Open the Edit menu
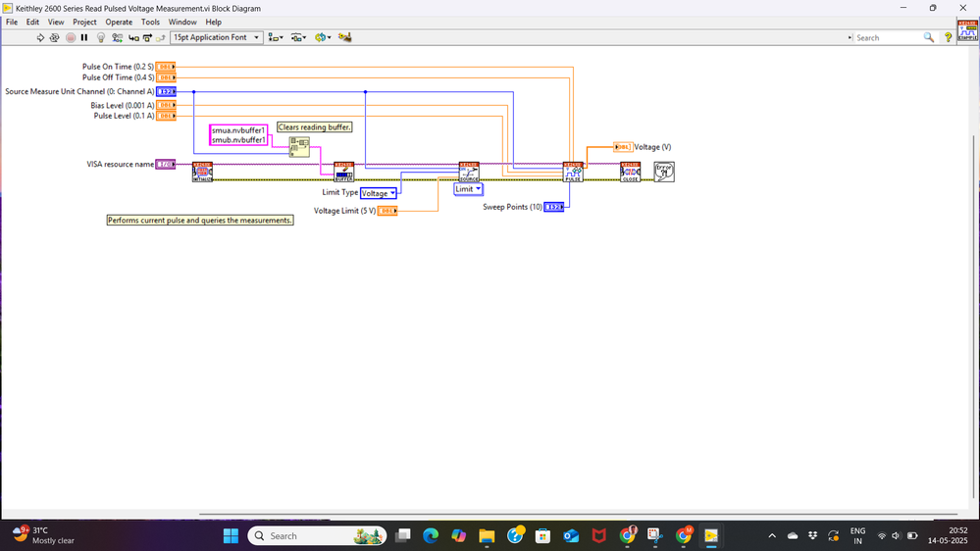Screen dimensions: 980x551 32,22
